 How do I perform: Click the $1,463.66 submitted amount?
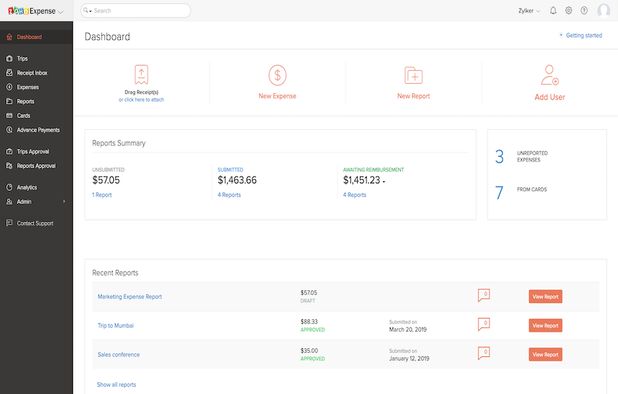(237, 180)
